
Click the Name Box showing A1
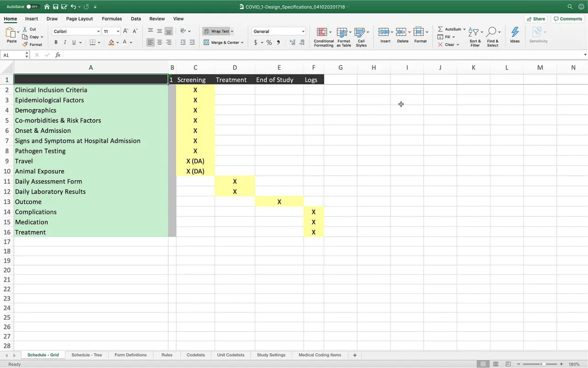click(13, 55)
